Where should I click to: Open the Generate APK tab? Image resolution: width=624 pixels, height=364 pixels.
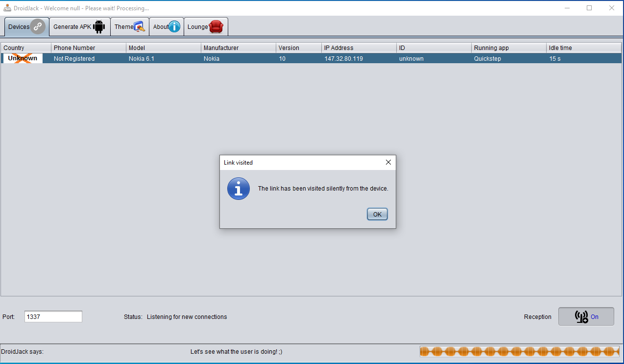tap(80, 27)
